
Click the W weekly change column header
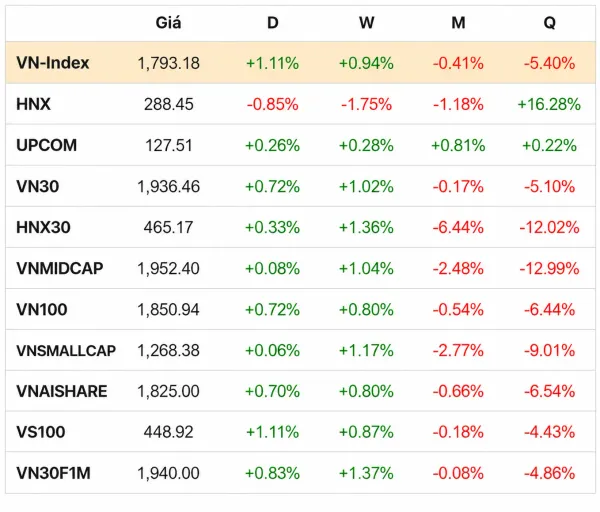(x=366, y=23)
